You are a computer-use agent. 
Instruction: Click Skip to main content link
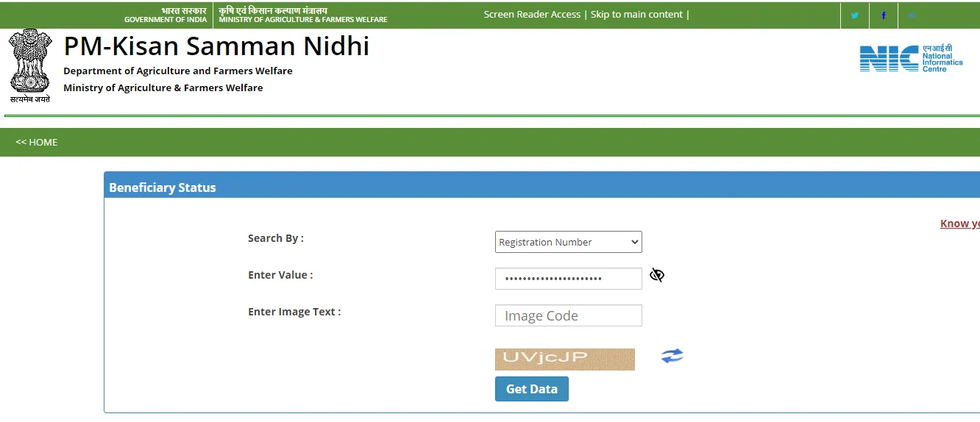pyautogui.click(x=636, y=15)
